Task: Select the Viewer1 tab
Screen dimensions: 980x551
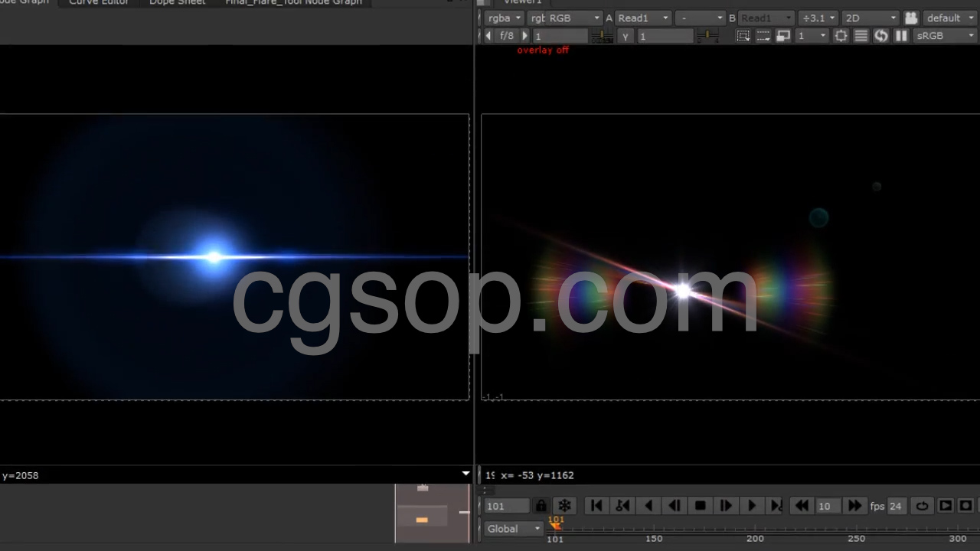Action: tap(522, 2)
